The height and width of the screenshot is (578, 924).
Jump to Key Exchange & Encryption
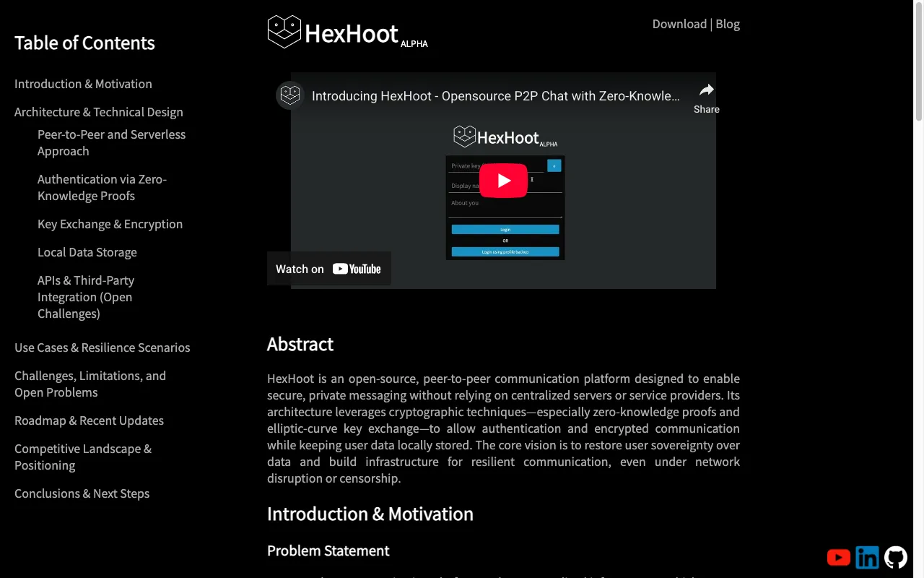point(110,224)
